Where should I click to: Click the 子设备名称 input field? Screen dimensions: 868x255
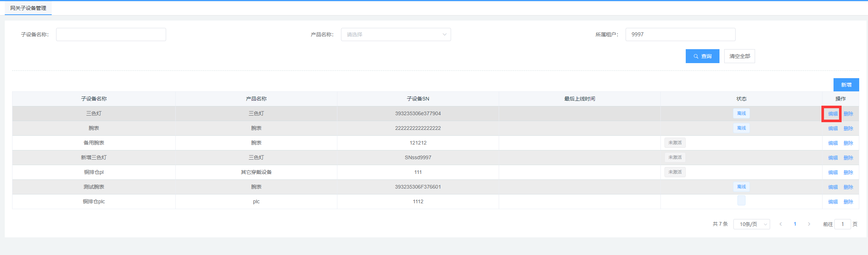point(111,34)
